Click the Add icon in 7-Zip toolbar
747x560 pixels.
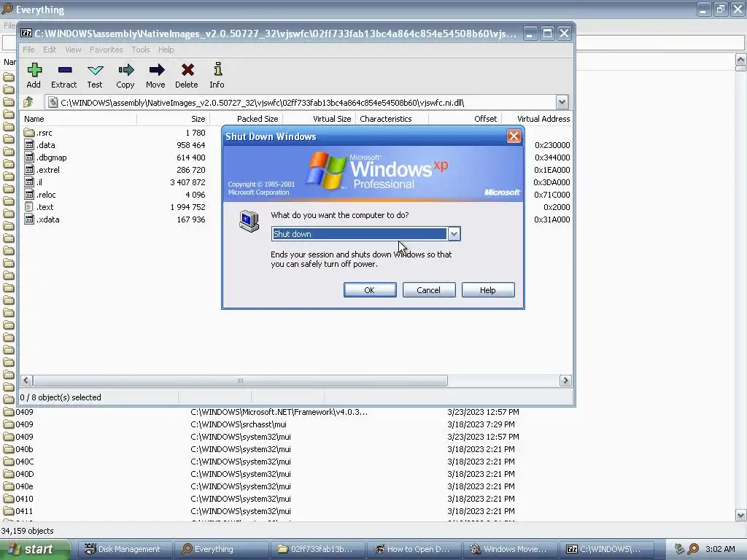(34, 71)
